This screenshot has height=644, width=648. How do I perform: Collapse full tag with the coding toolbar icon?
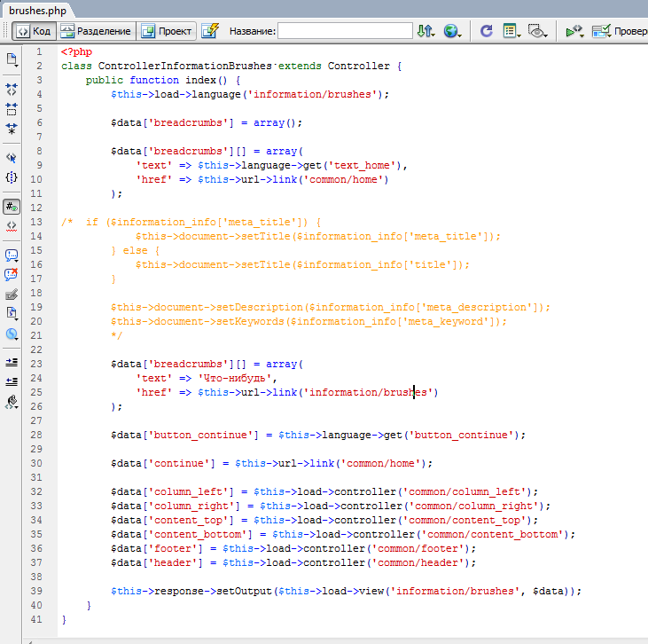(12, 89)
